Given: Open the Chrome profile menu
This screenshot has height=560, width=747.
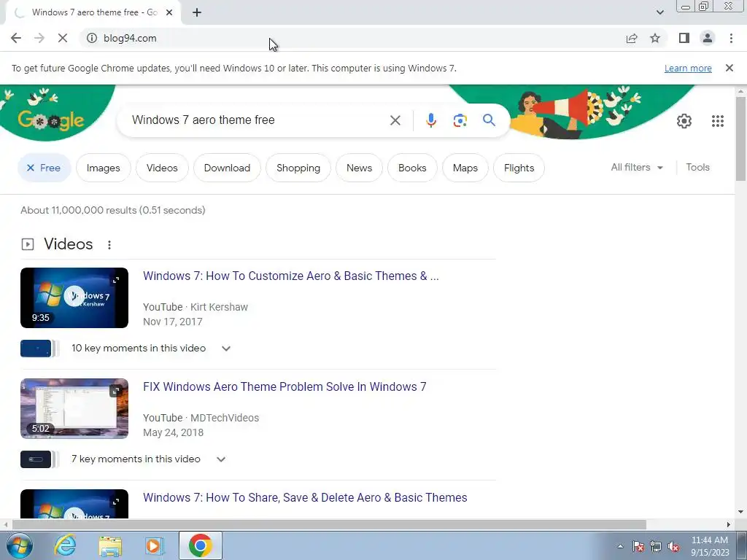Looking at the screenshot, I should tap(708, 38).
